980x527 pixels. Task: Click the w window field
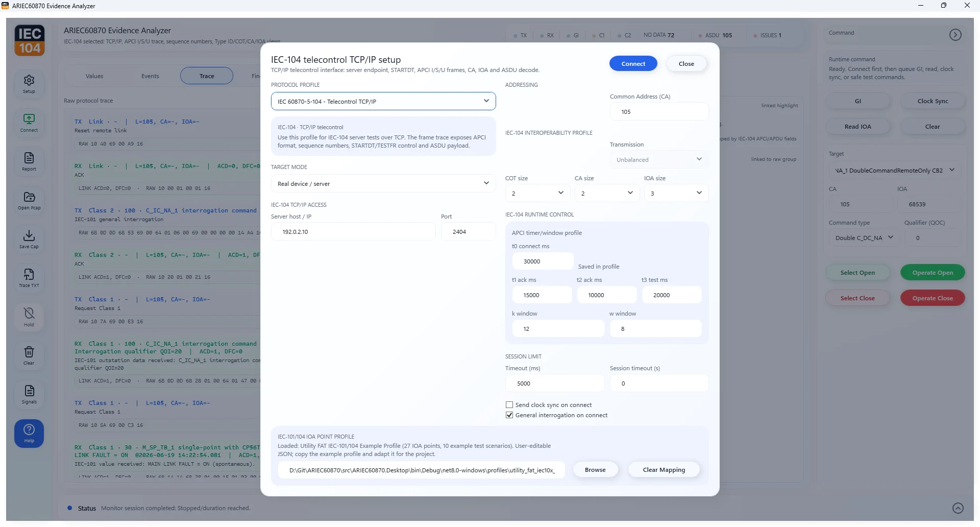[x=656, y=329]
